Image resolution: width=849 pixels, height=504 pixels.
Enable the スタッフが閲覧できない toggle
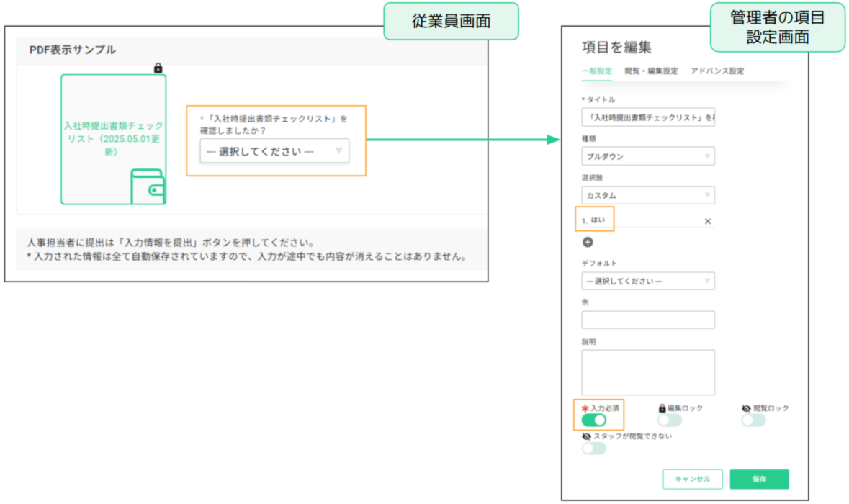(594, 449)
